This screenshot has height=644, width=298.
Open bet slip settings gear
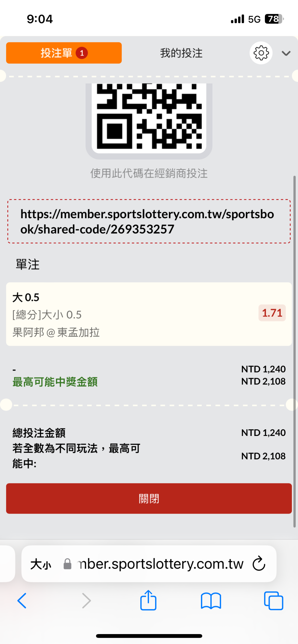(x=261, y=53)
